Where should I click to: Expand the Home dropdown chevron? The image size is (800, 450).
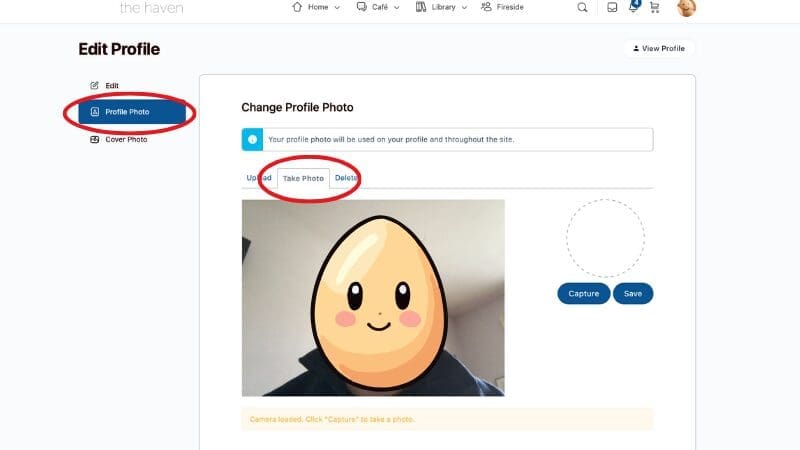(x=336, y=7)
